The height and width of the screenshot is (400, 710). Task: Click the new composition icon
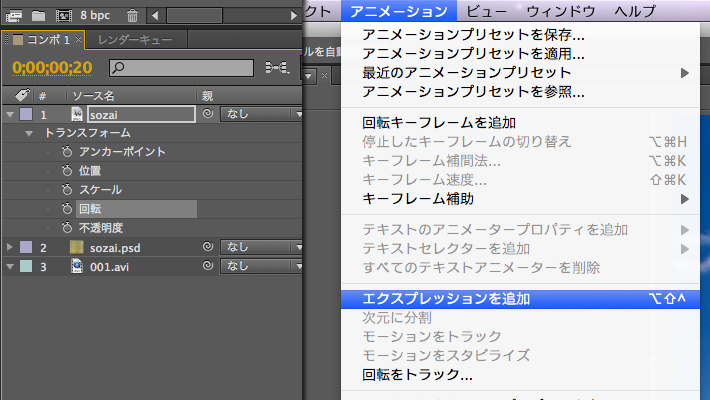(62, 16)
